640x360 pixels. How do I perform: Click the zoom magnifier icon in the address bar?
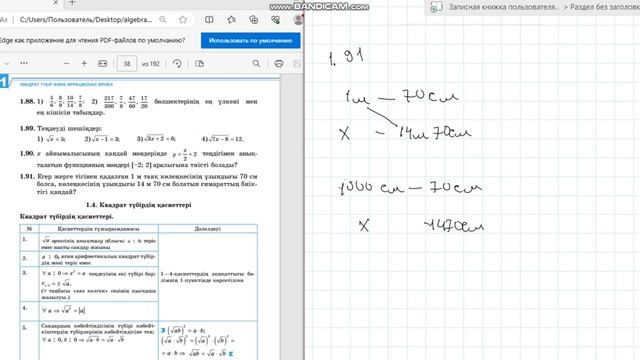[x=163, y=20]
